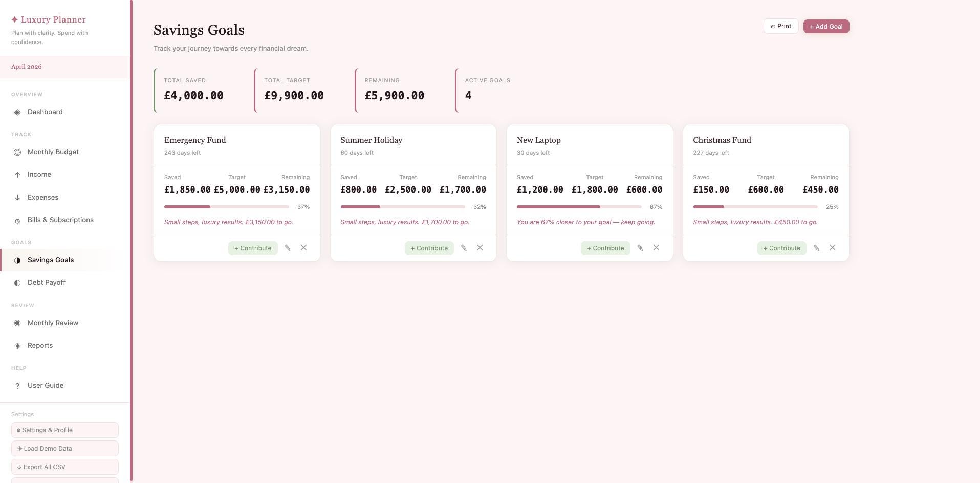Contribute to the Emergency Fund goal

tap(253, 248)
